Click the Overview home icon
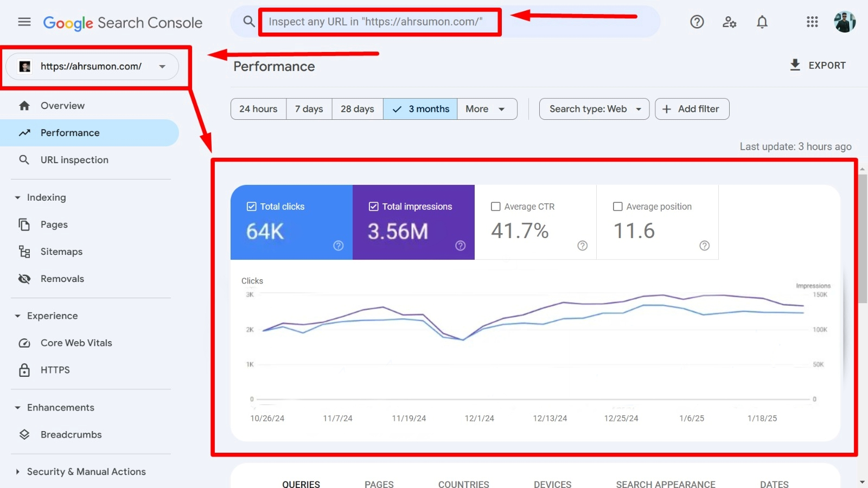 point(24,106)
